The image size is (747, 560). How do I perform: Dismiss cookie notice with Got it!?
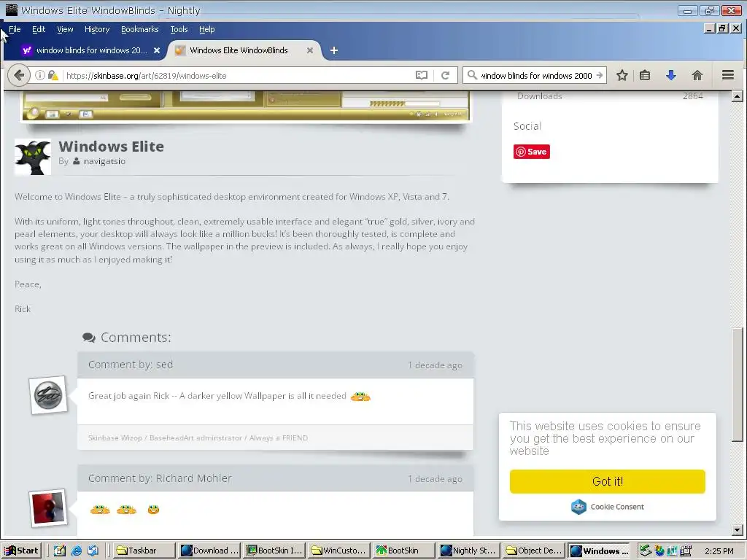608,481
